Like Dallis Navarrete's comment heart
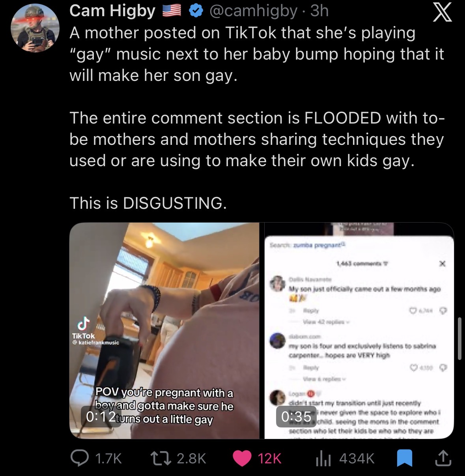The image size is (465, 476). click(x=413, y=311)
